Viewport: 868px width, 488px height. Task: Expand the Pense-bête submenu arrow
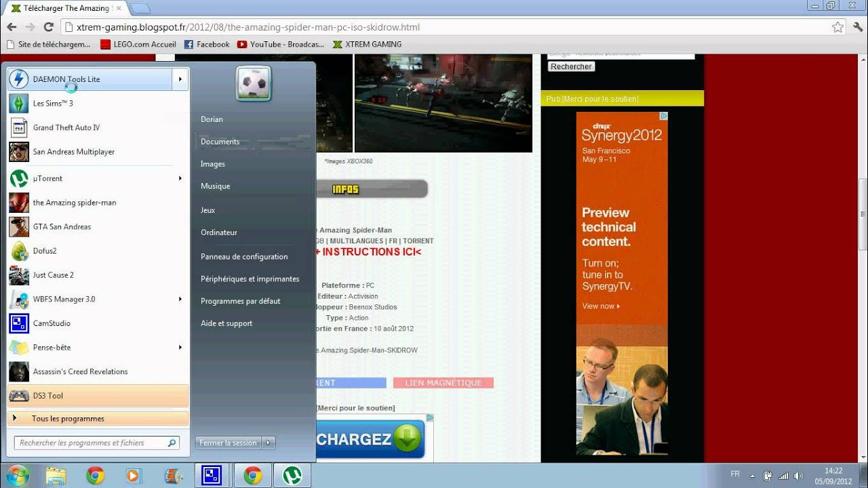pyautogui.click(x=180, y=348)
